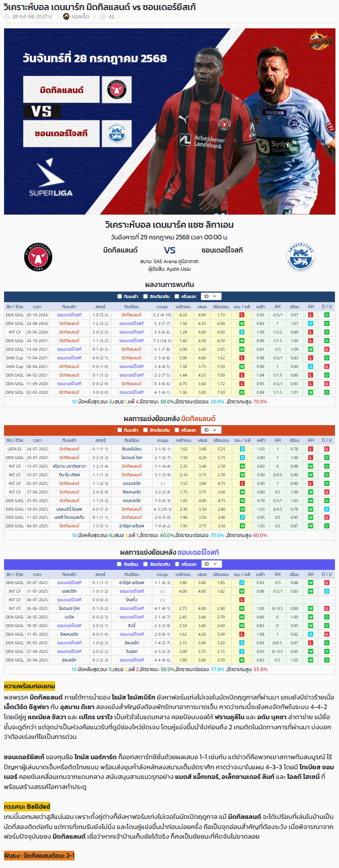This screenshot has height=868, width=339.
Task: Enable ครึ่งแรก checkbox in head-to-head table
Action: (x=177, y=297)
